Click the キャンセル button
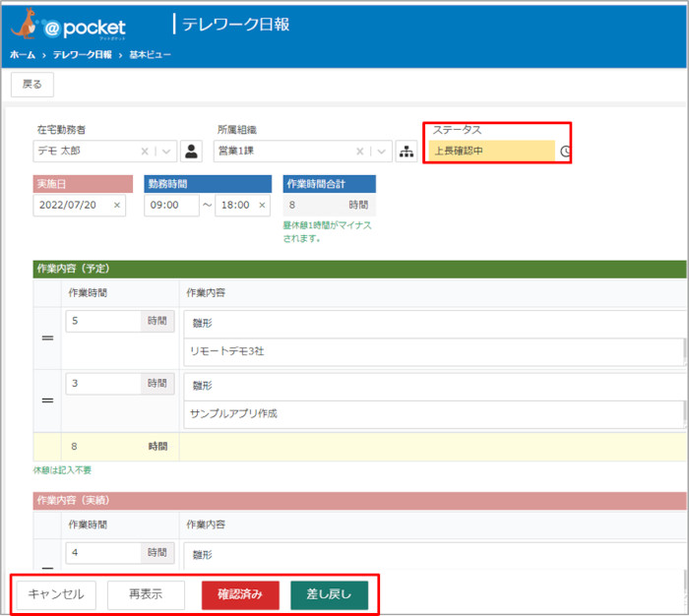The image size is (689, 616). 56,595
